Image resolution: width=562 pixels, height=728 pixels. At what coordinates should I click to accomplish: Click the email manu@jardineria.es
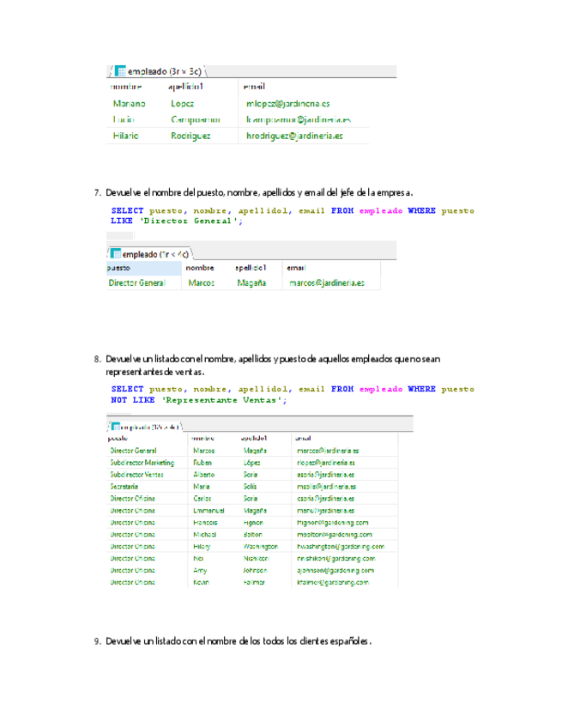325,510
